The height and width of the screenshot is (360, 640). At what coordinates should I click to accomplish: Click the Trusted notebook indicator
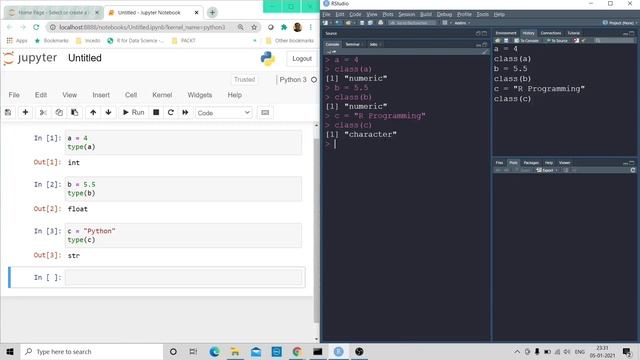tap(244, 80)
